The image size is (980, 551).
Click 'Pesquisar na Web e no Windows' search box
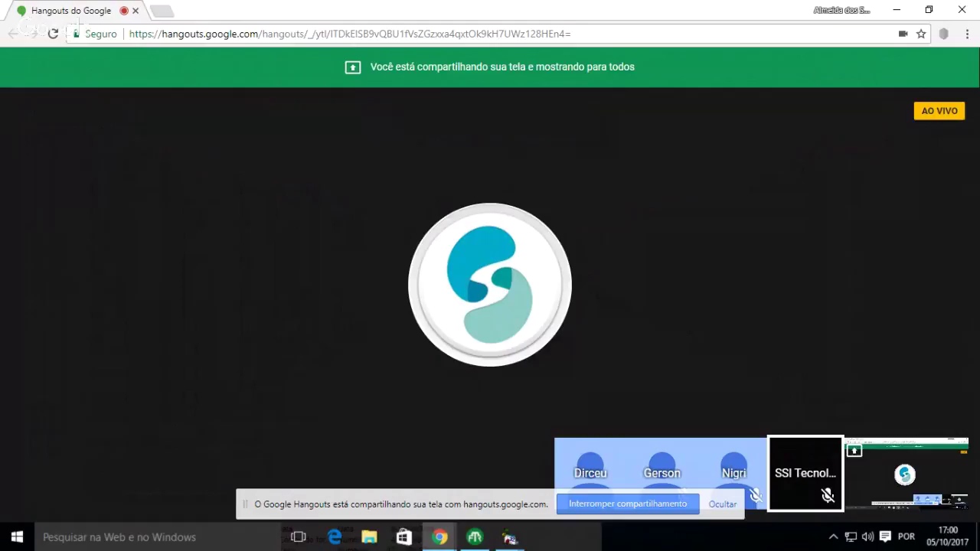pos(158,537)
